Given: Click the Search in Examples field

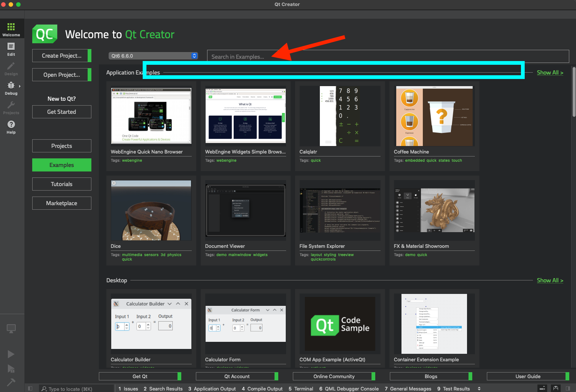Looking at the screenshot, I should (388, 57).
